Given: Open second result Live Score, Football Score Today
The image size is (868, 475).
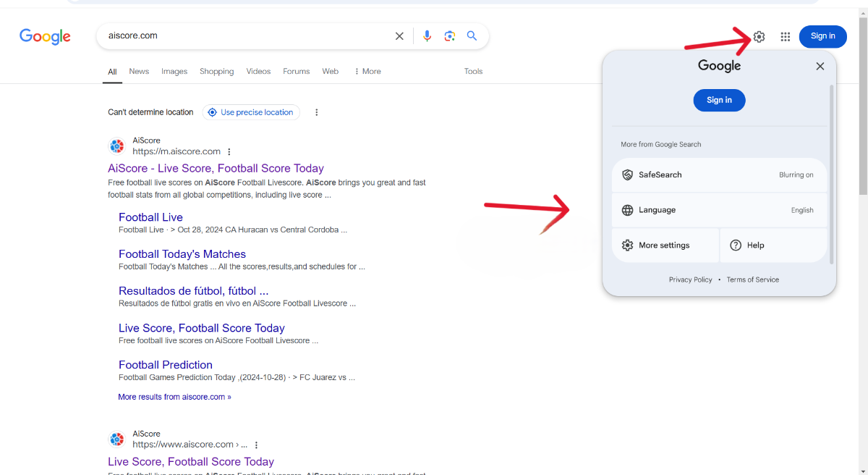Looking at the screenshot, I should pos(191,461).
